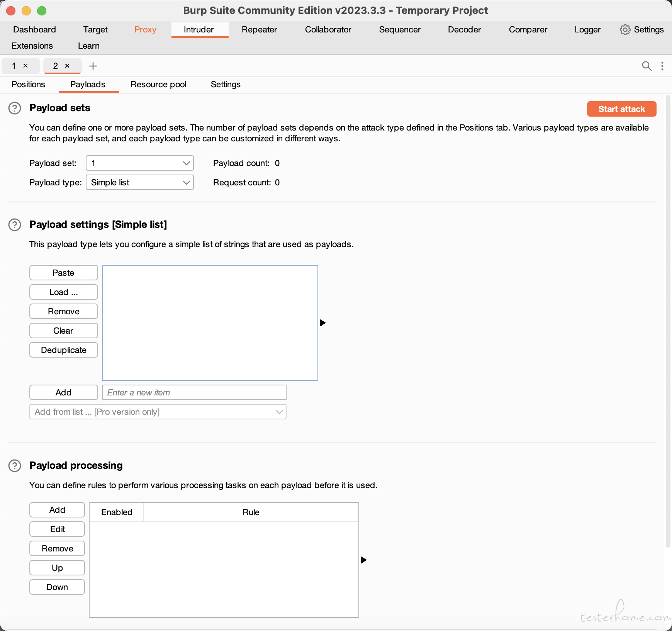Click arrow expander beside payload list box
672x631 pixels.
coord(323,323)
